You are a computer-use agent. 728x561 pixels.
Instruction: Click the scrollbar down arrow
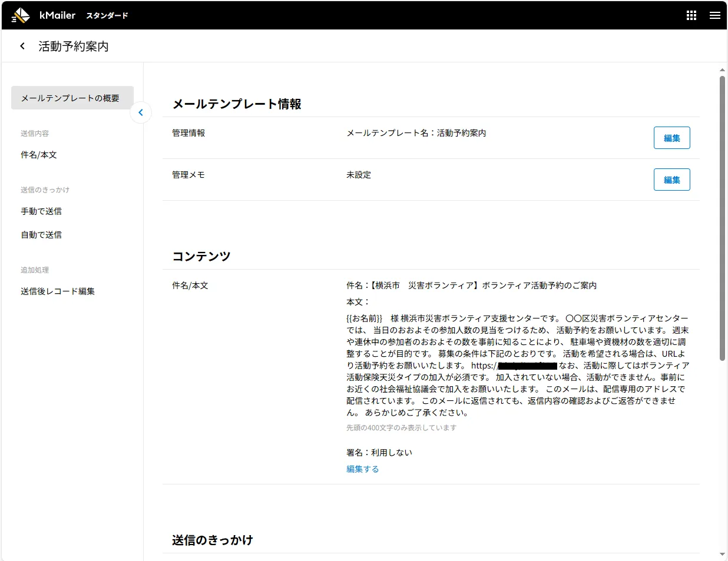pyautogui.click(x=722, y=554)
